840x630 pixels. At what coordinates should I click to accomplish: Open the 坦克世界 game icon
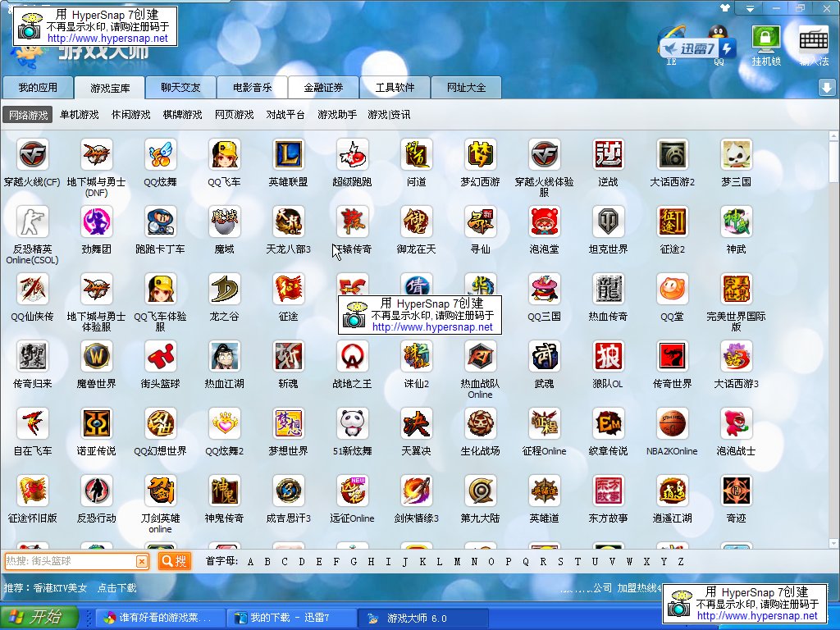(608, 221)
